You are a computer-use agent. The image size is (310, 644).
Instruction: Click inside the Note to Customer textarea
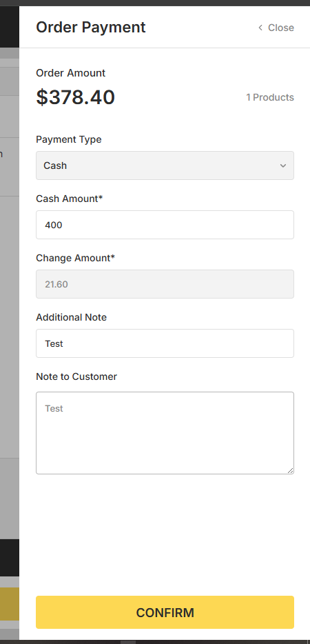pos(165,433)
